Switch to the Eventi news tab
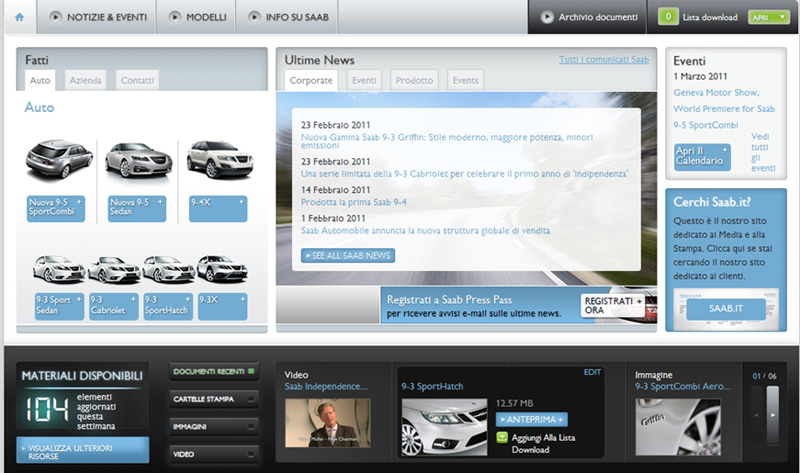The width and height of the screenshot is (800, 473). click(364, 80)
